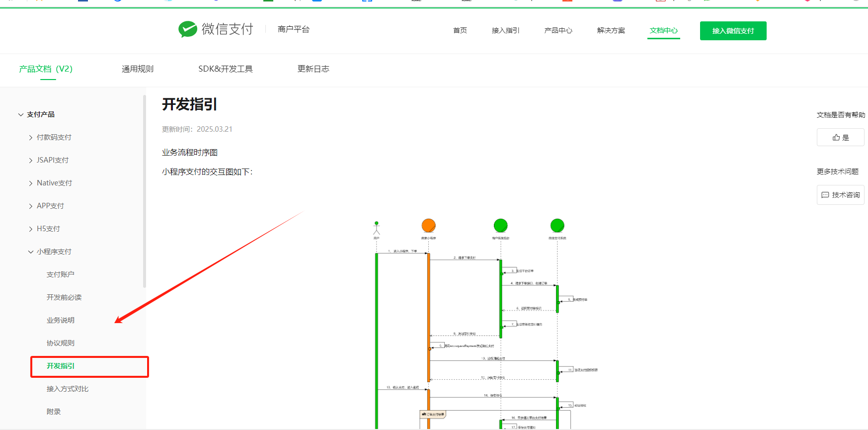Click the orange mini-program actor icon in diagram

428,226
